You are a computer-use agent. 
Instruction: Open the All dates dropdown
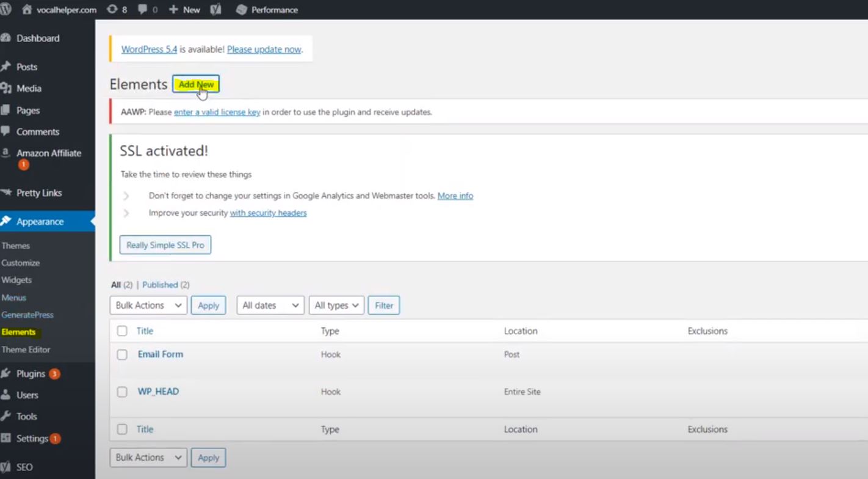coord(270,305)
